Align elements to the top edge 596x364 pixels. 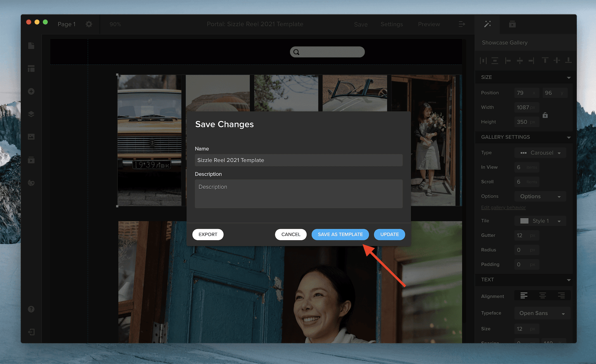click(x=545, y=60)
